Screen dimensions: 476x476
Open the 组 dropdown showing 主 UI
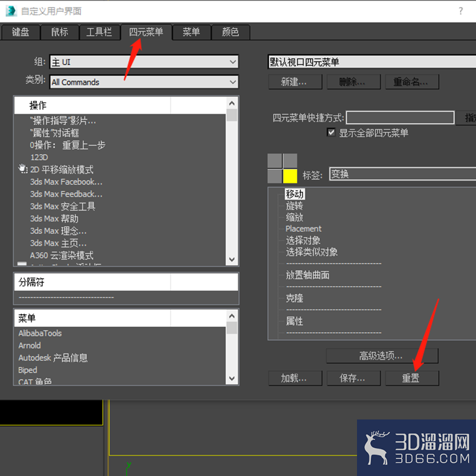coord(144,62)
